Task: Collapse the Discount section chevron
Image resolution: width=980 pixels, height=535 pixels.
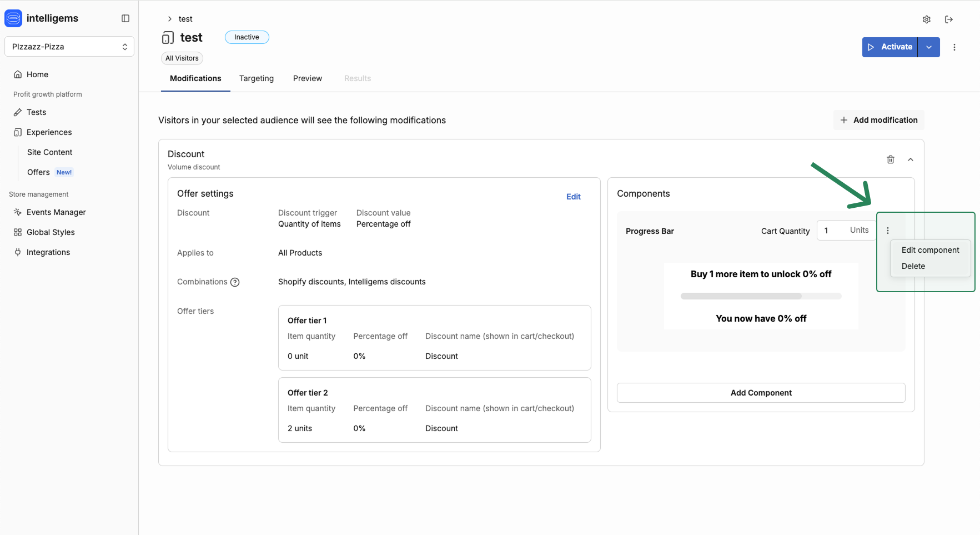Action: 911,159
